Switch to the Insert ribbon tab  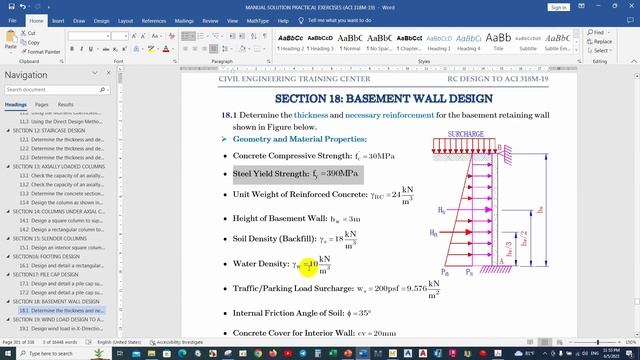point(58,21)
